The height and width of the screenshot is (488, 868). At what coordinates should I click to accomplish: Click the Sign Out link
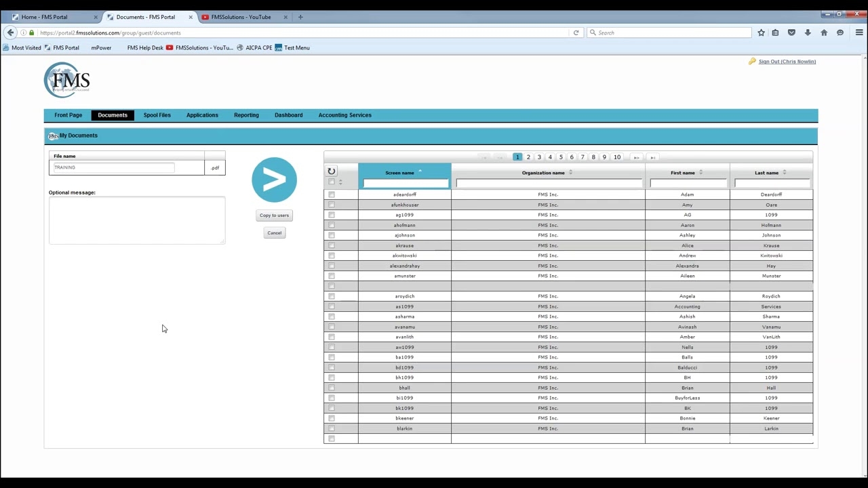click(787, 62)
